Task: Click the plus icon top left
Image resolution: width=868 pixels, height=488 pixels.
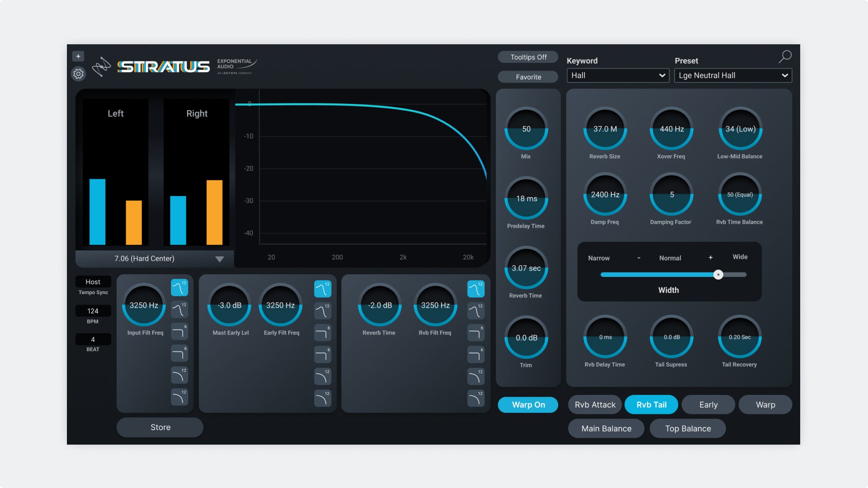Action: point(79,56)
